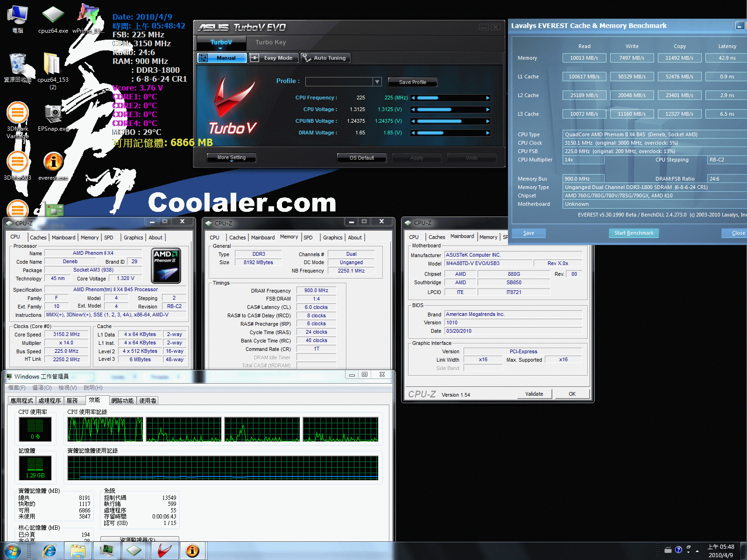
Task: Open Memory tab in right CPU-Z window
Action: 488,237
